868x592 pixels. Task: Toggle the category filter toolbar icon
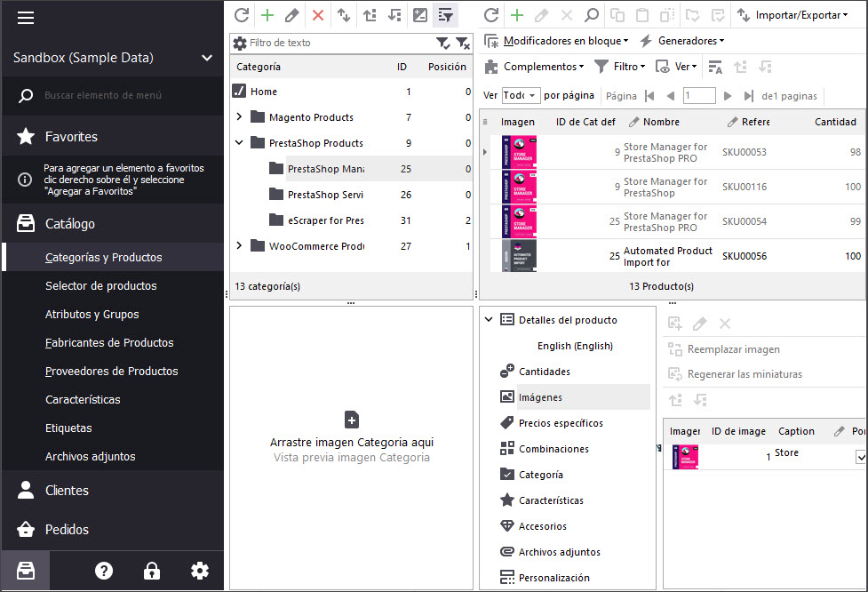pyautogui.click(x=446, y=15)
